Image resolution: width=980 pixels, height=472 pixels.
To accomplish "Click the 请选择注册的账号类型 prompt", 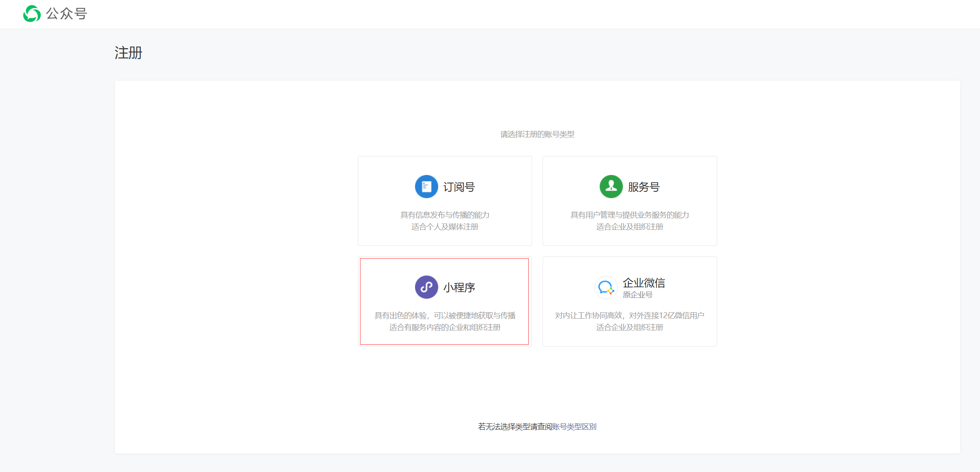I will pos(537,134).
